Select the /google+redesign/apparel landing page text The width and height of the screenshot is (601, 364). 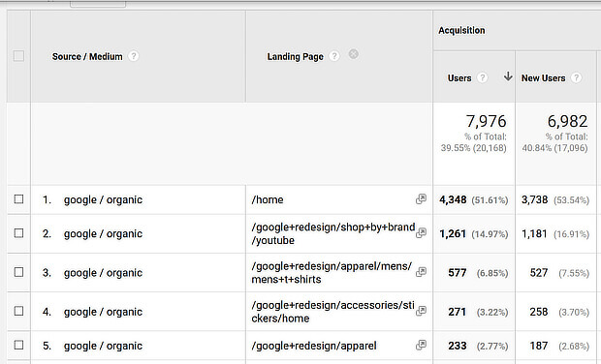314,346
